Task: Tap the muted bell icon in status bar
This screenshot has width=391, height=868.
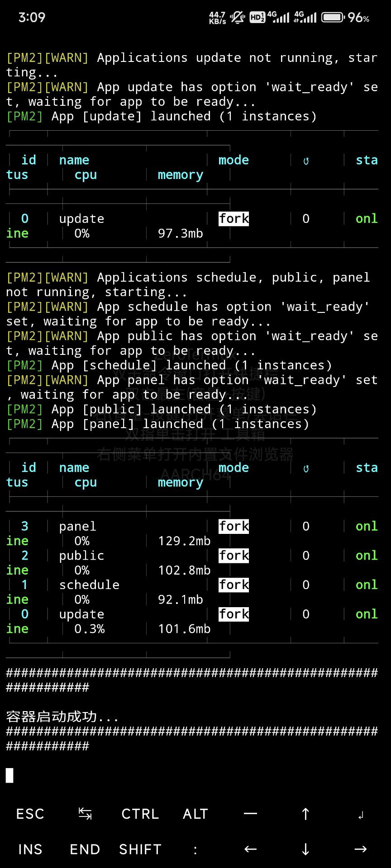Action: (x=238, y=18)
